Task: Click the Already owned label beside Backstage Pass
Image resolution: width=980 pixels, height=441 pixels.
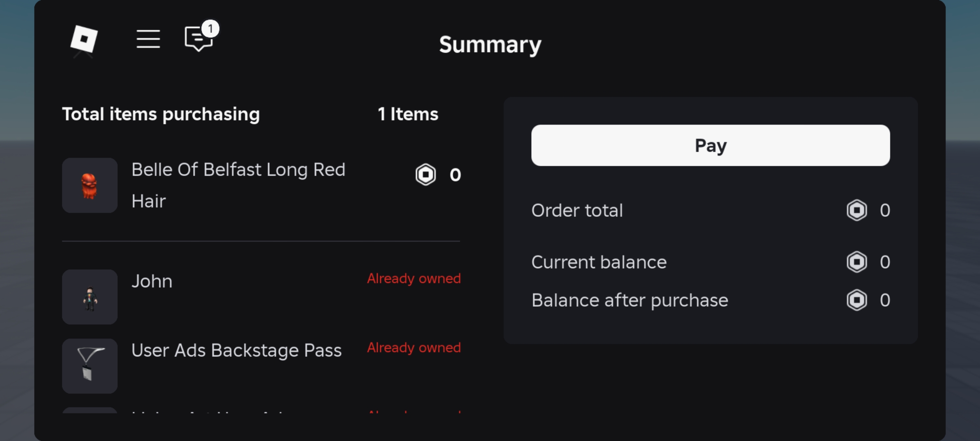Action: (x=414, y=347)
